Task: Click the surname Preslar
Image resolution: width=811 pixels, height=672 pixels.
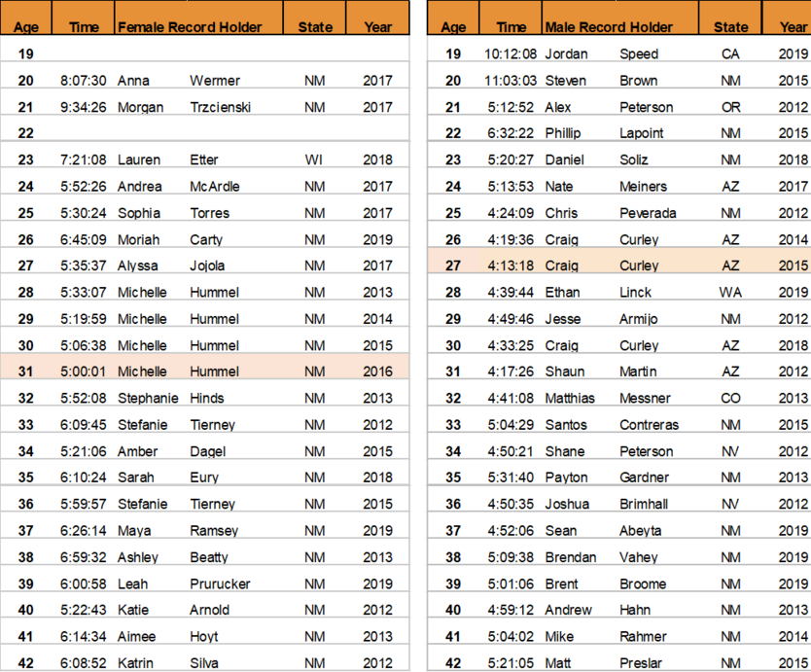Action: coord(640,663)
